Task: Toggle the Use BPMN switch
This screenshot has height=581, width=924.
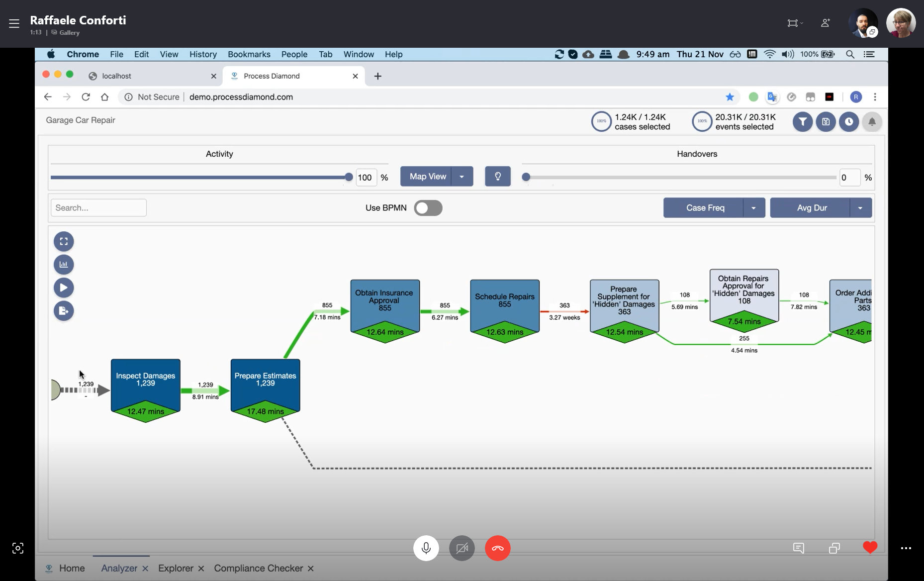Action: coord(428,208)
